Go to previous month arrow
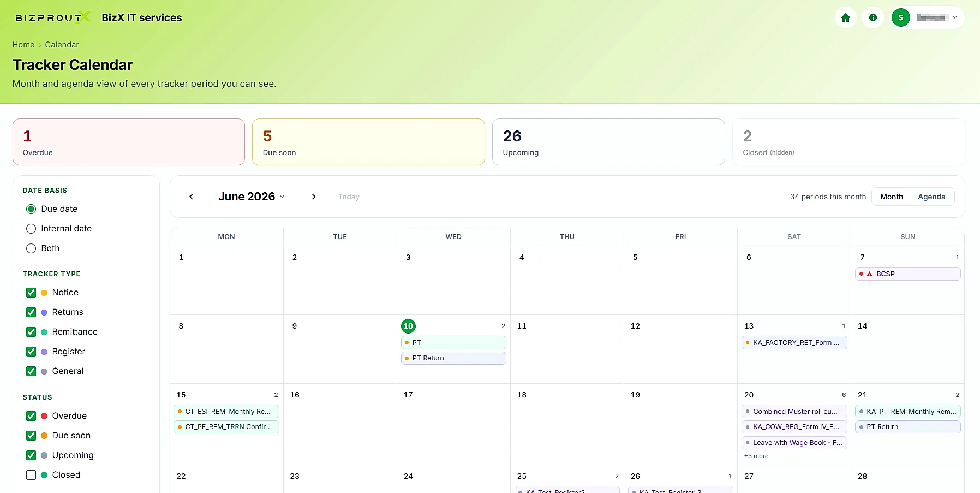The image size is (980, 493). (x=191, y=197)
